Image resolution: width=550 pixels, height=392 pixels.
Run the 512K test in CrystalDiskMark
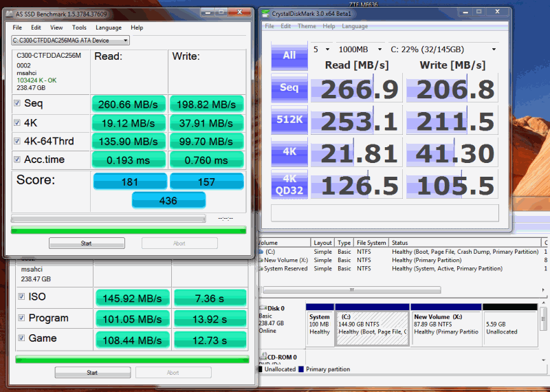coord(289,120)
